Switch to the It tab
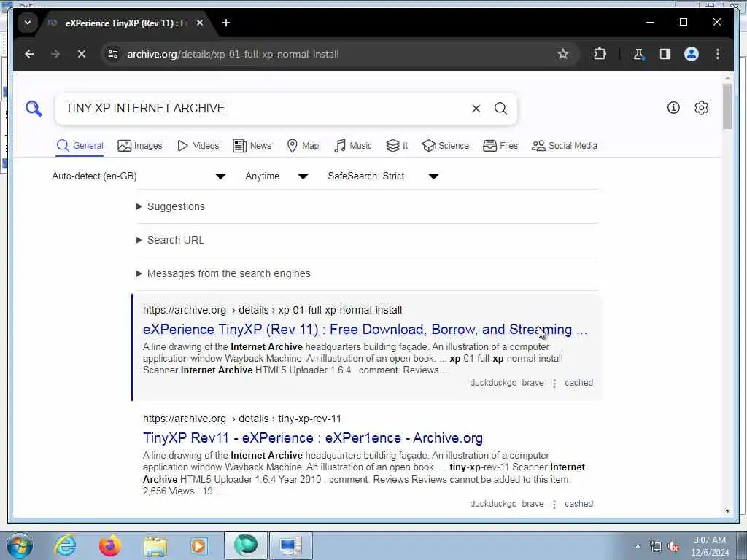Image resolution: width=747 pixels, height=560 pixels. pyautogui.click(x=397, y=146)
